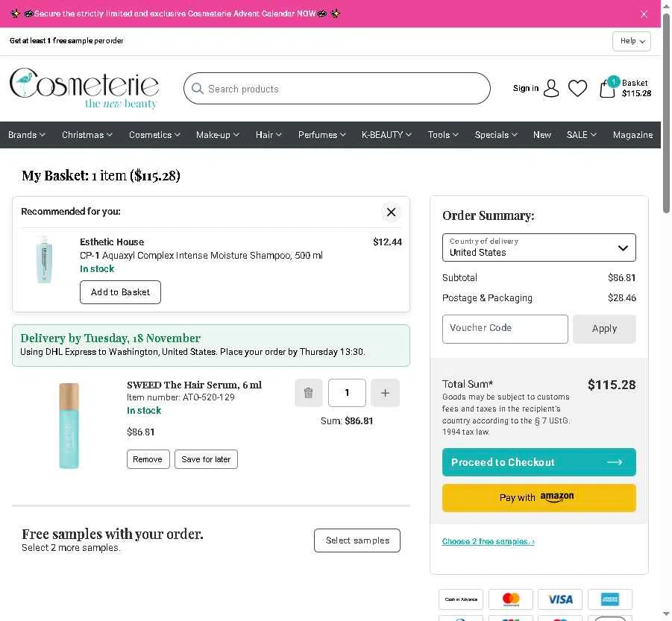Expand the K-BEAUTY menu
The image size is (672, 621).
[386, 135]
